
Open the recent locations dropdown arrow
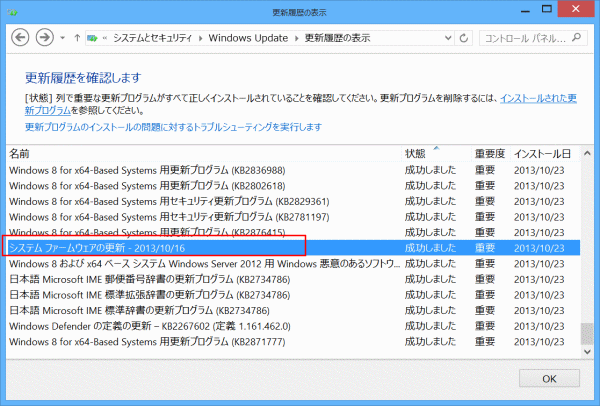(x=63, y=39)
